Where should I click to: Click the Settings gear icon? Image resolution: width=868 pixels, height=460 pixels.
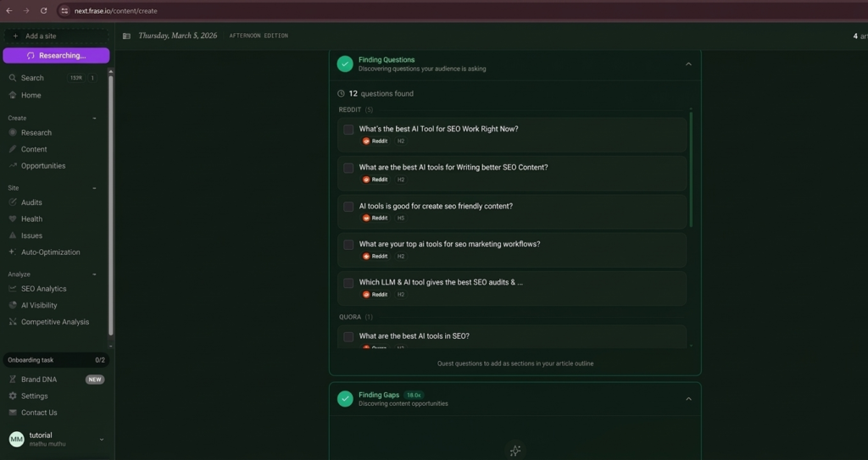pos(13,396)
